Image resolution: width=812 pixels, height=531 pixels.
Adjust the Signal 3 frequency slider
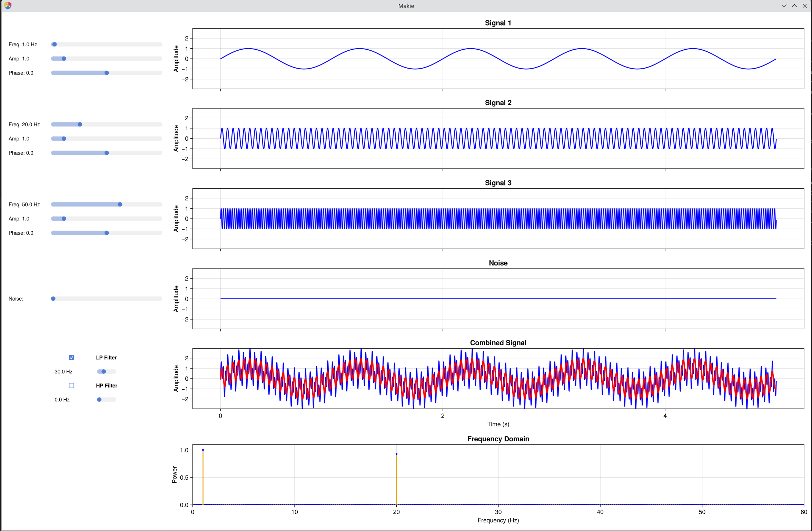(x=120, y=204)
